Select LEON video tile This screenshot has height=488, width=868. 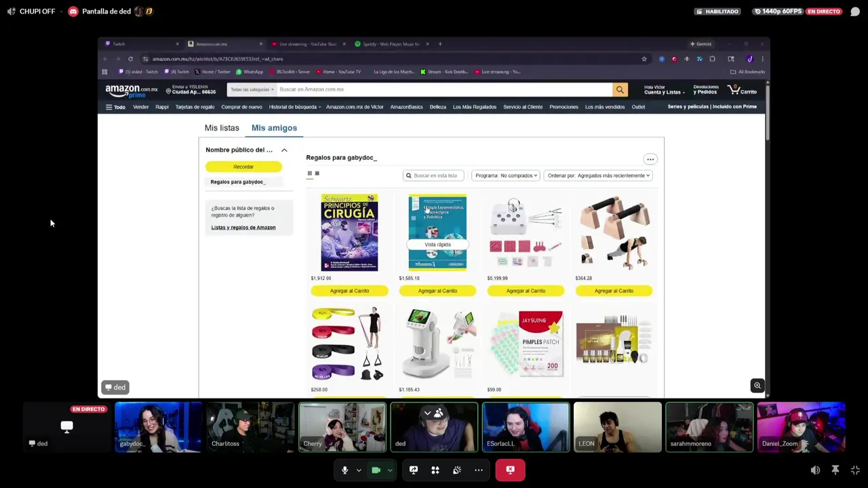[x=618, y=427]
